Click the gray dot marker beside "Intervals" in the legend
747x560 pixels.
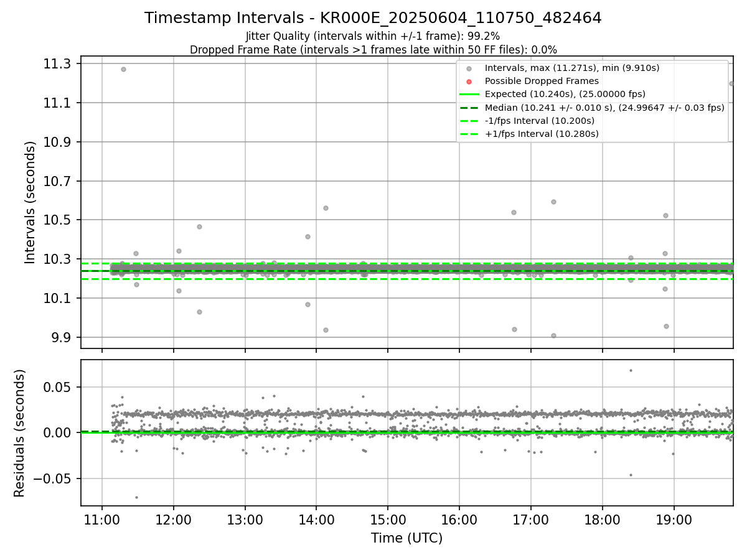tap(469, 68)
